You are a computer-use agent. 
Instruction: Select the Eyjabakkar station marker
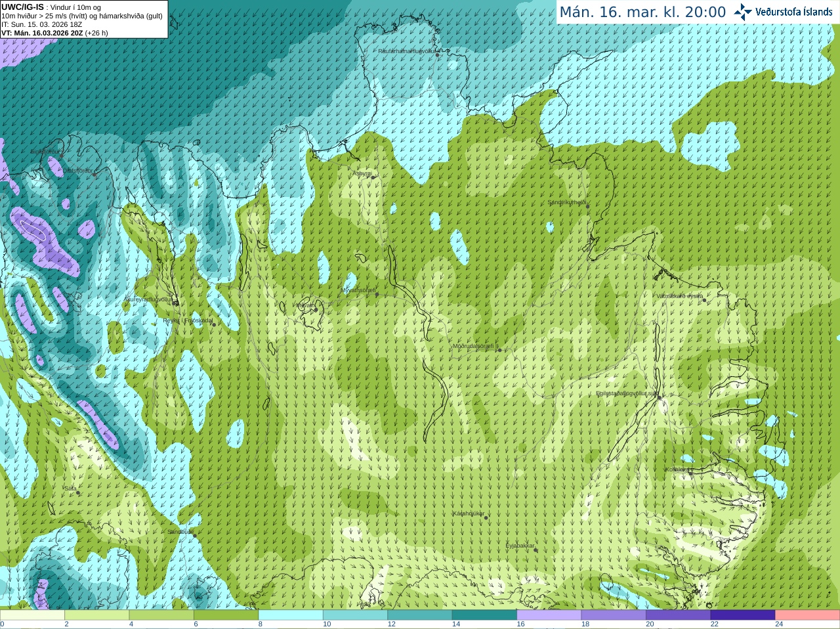point(536,550)
